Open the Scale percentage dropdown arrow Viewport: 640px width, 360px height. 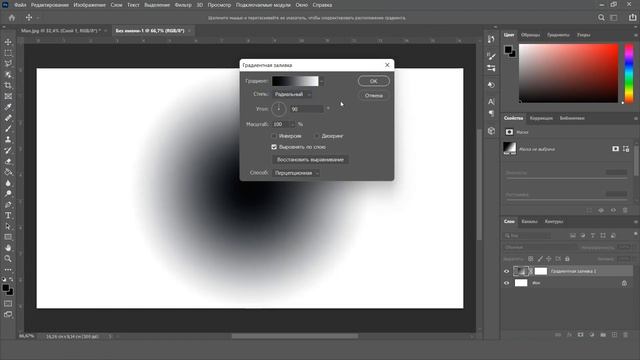[x=293, y=124]
